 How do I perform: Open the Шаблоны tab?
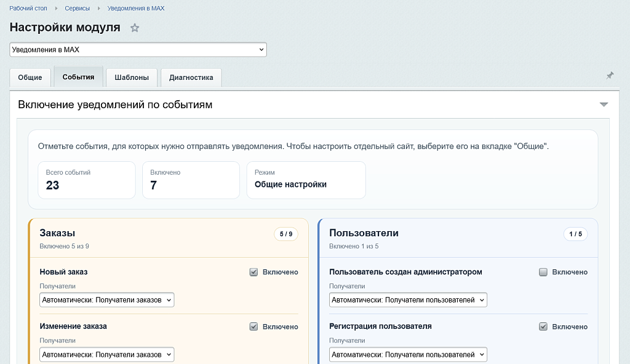pyautogui.click(x=131, y=77)
